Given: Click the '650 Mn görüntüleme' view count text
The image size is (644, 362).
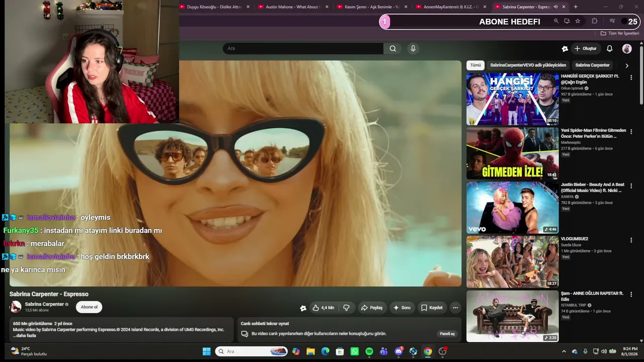Looking at the screenshot, I should (33, 324).
